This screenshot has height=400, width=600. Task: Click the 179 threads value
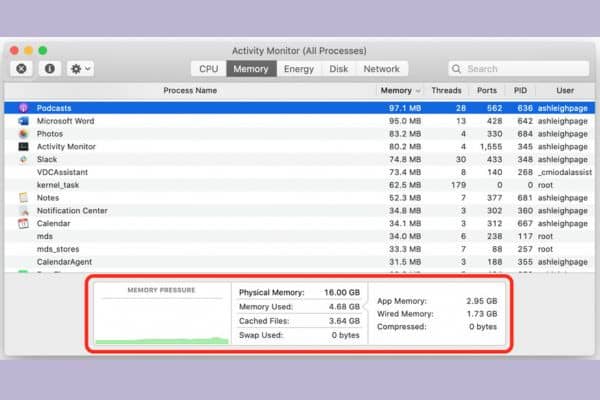click(458, 185)
